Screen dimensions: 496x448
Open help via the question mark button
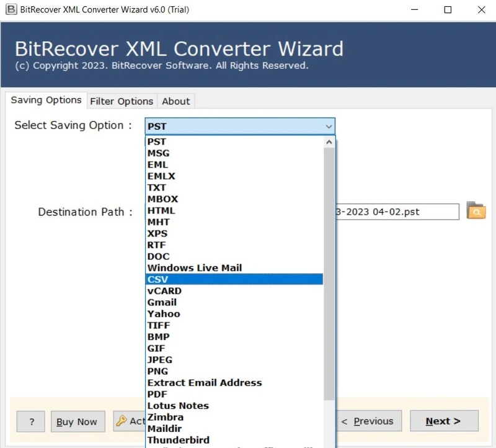[30, 421]
